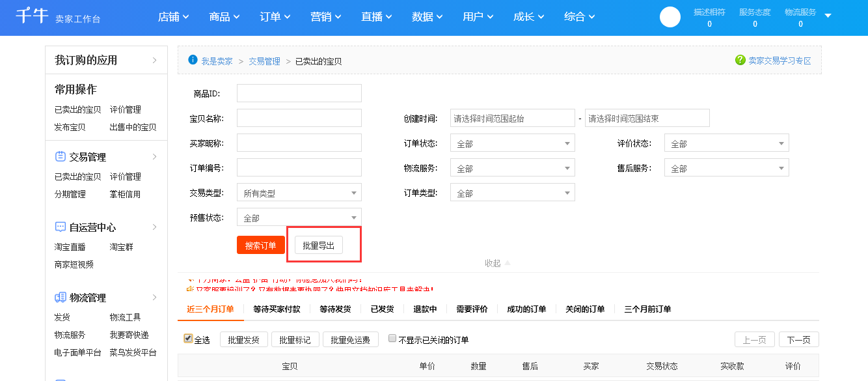The image size is (868, 381).
Task: Switch to 已发货 tab
Action: [383, 309]
